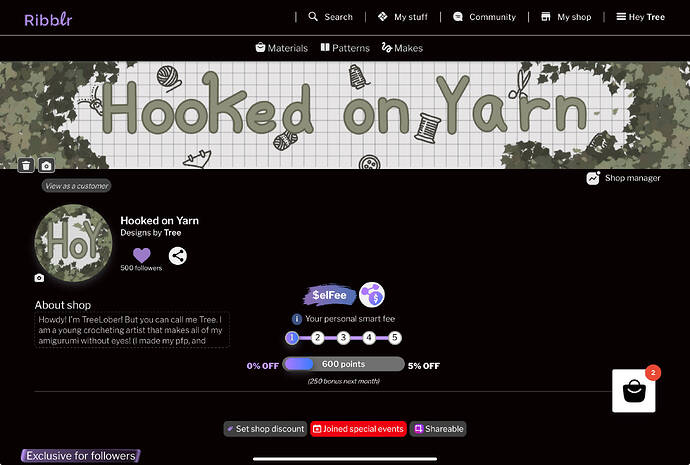The width and height of the screenshot is (690, 465).
Task: Click Set shop discount button
Action: (x=265, y=429)
